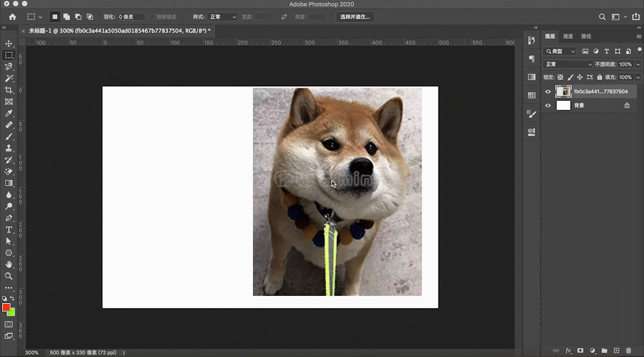Image resolution: width=644 pixels, height=357 pixels.
Task: Select the Brush tool
Action: coord(8,137)
